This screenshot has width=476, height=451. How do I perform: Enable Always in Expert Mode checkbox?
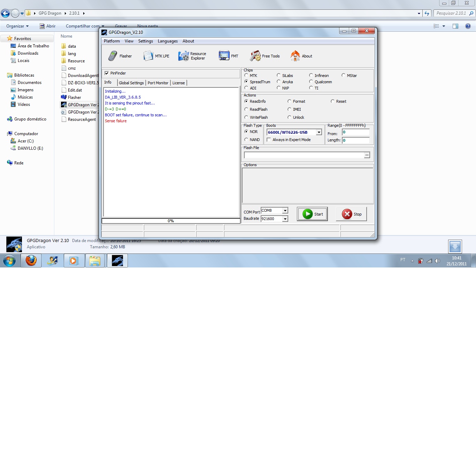tap(269, 140)
